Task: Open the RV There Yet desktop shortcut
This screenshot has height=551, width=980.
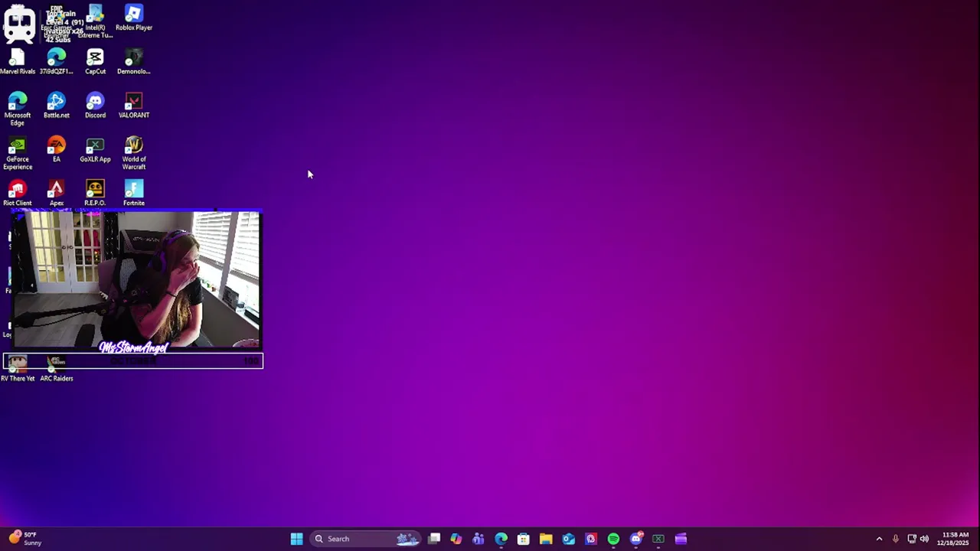Action: (x=18, y=369)
